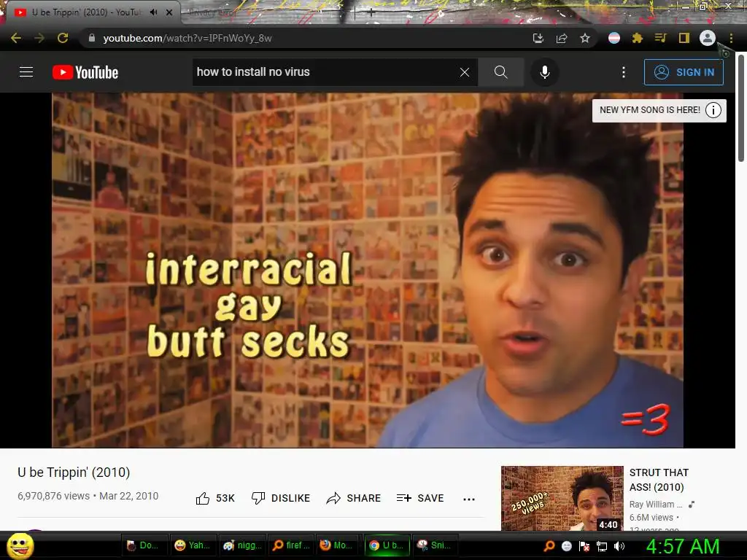
Task: Go back using browser back arrow
Action: pos(16,38)
